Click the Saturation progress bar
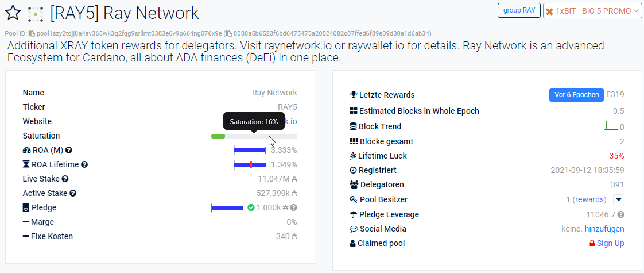Screen dimensions: 644x273 pyautogui.click(x=254, y=136)
